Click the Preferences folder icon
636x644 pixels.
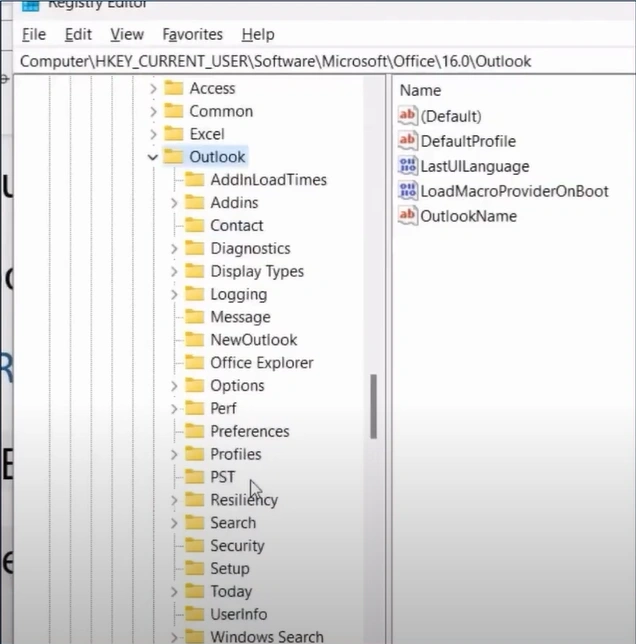(x=194, y=431)
